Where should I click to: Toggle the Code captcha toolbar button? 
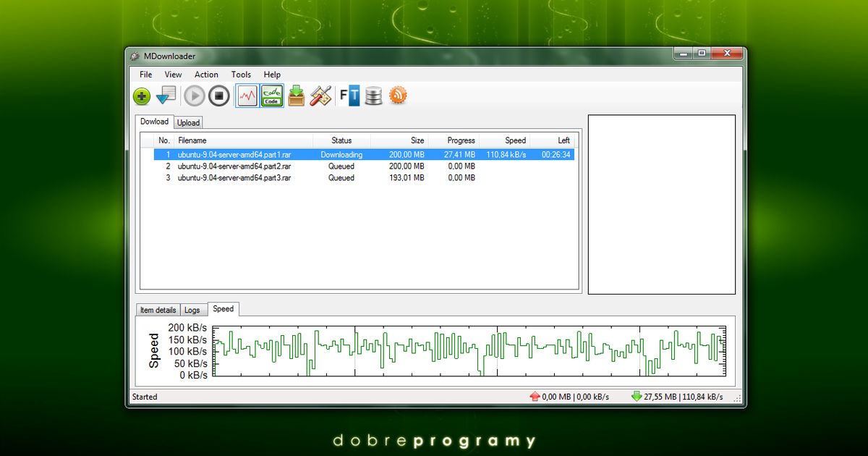271,96
